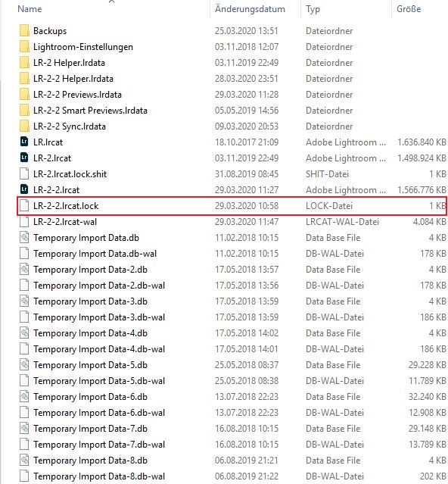Select the LR-2 Helper.lrdata folder name
Image resolution: width=448 pixels, height=484 pixels.
[69, 63]
